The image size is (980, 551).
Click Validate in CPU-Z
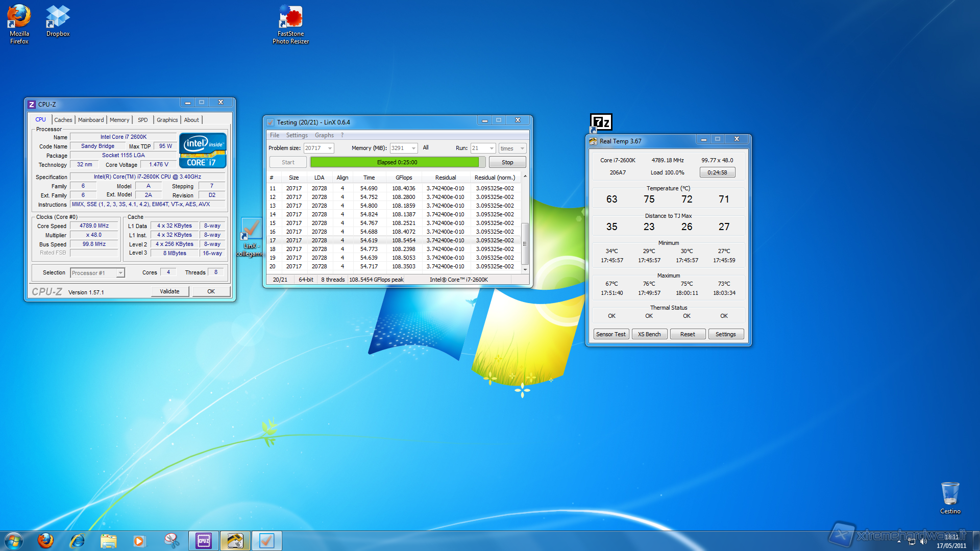coord(169,291)
